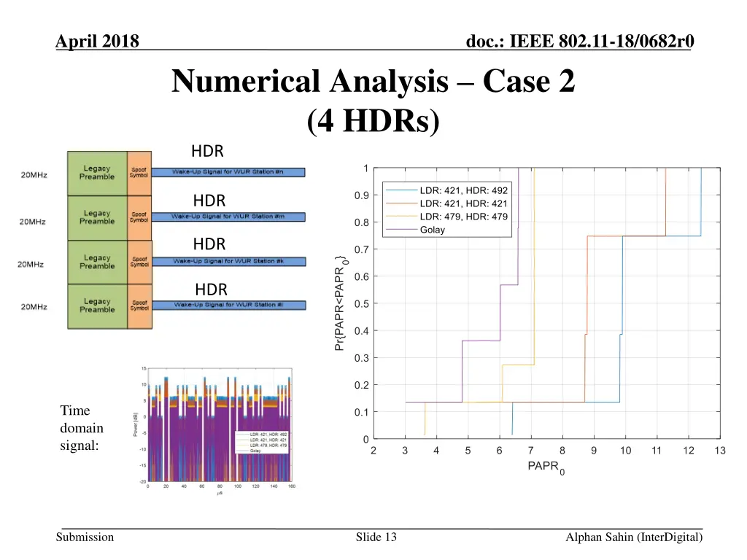Click the doc number IEEE 802.11-18/0682r0
This screenshot has height=560, width=747.
point(579,41)
